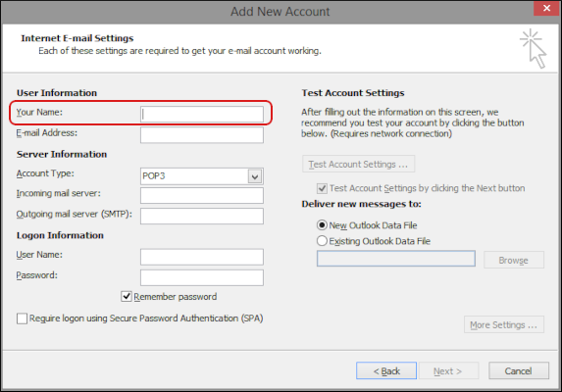Image resolution: width=562 pixels, height=392 pixels.
Task: Click the Outgoing mail server (SMTP) field
Action: click(202, 217)
